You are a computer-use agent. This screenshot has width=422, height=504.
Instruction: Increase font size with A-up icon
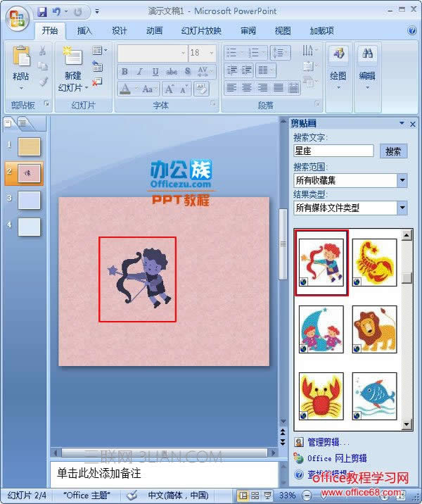click(x=169, y=89)
